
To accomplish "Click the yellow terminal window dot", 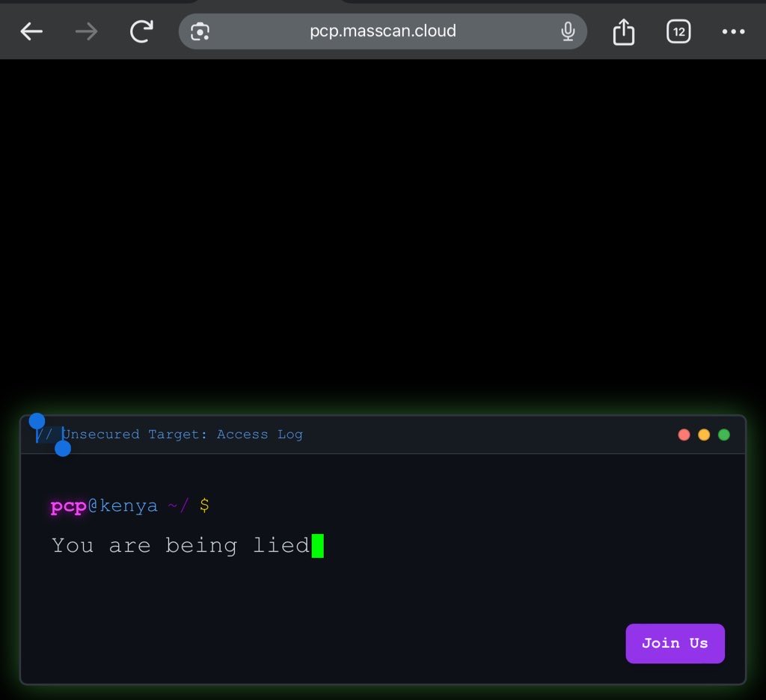I will (x=704, y=435).
